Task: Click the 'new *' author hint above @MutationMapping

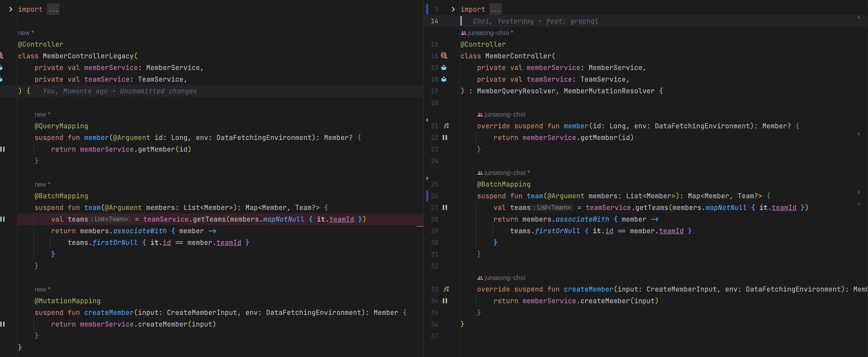Action: click(x=42, y=289)
